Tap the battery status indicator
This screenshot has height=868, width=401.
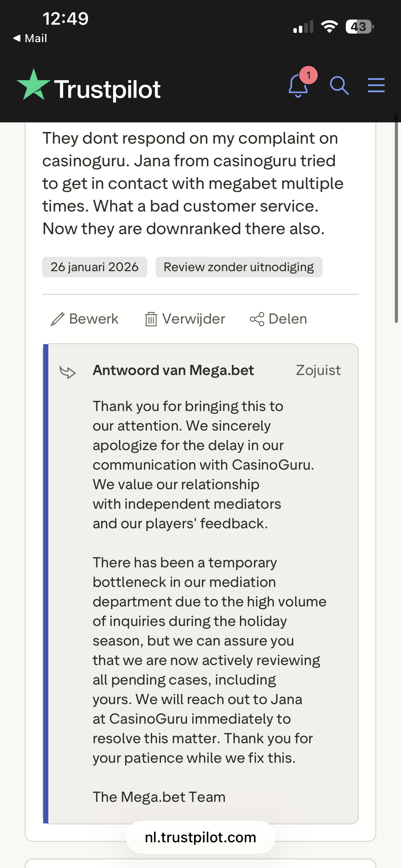[x=359, y=27]
